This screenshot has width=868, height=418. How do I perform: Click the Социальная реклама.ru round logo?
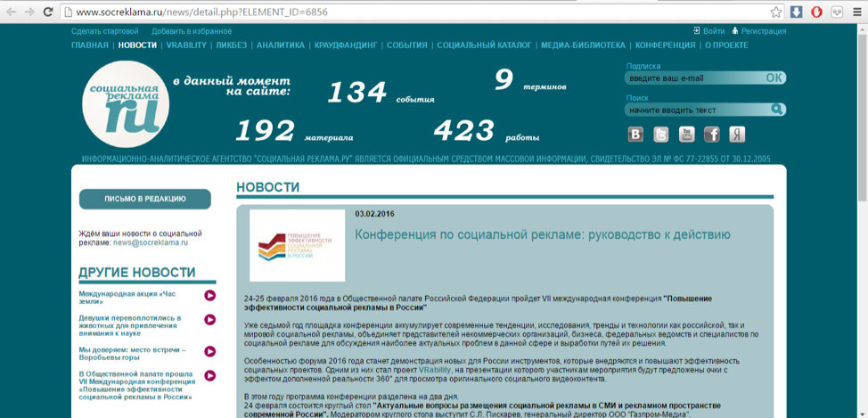pos(126,105)
